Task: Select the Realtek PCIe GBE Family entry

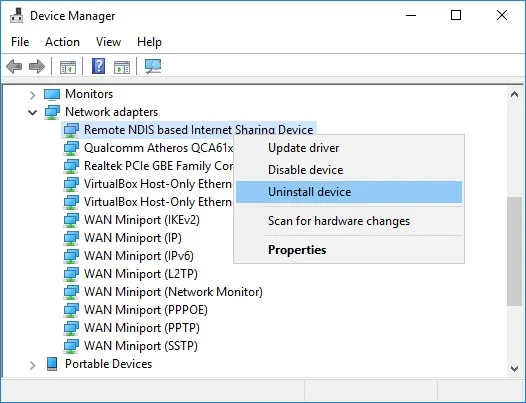Action: click(x=158, y=166)
